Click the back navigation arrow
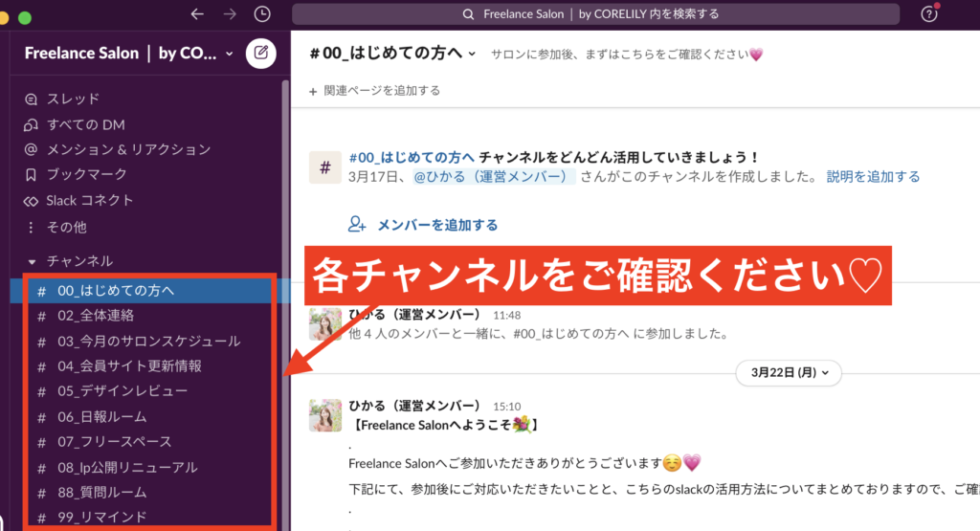 tap(197, 14)
